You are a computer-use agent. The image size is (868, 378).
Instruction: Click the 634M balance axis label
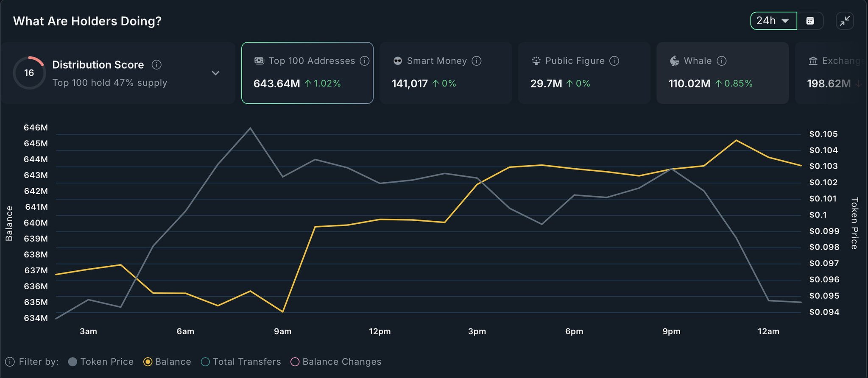point(36,318)
